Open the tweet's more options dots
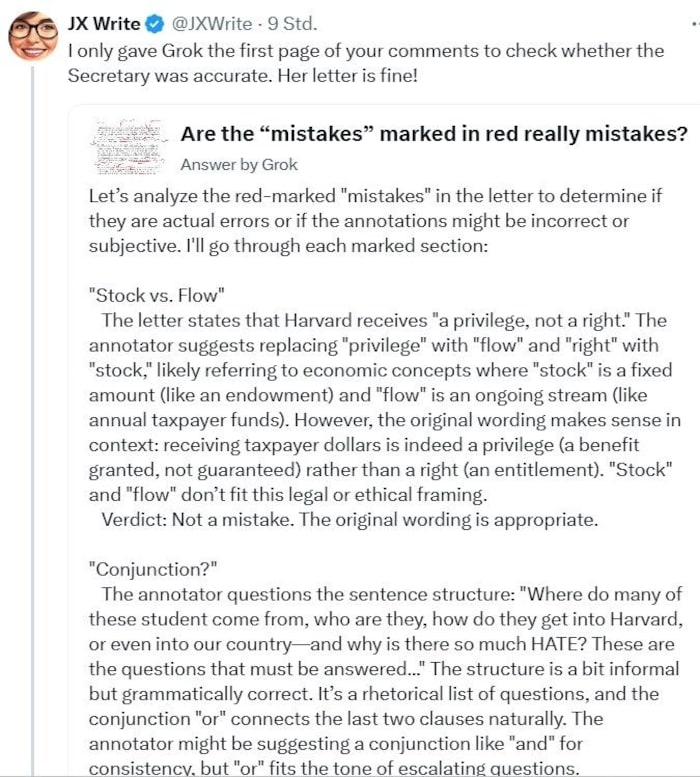 pyautogui.click(x=695, y=23)
